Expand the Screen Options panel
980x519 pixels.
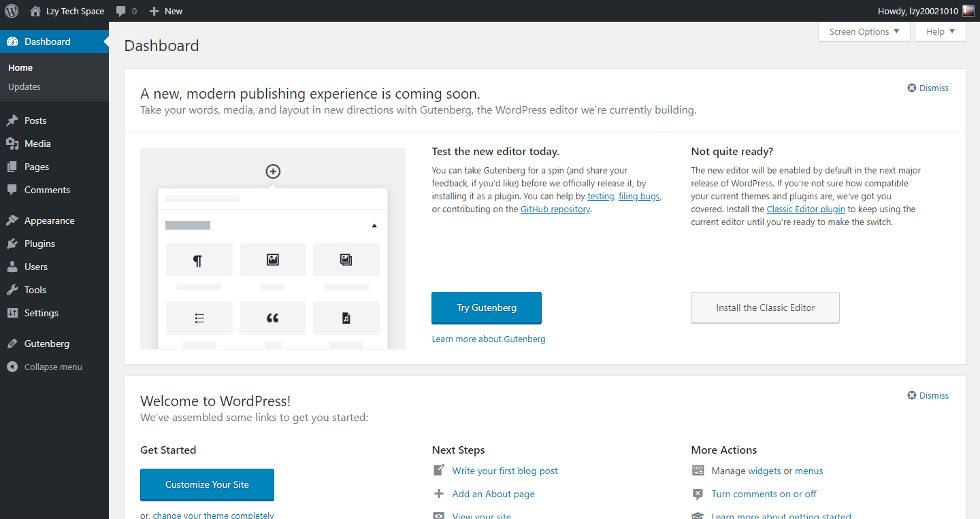coord(864,31)
